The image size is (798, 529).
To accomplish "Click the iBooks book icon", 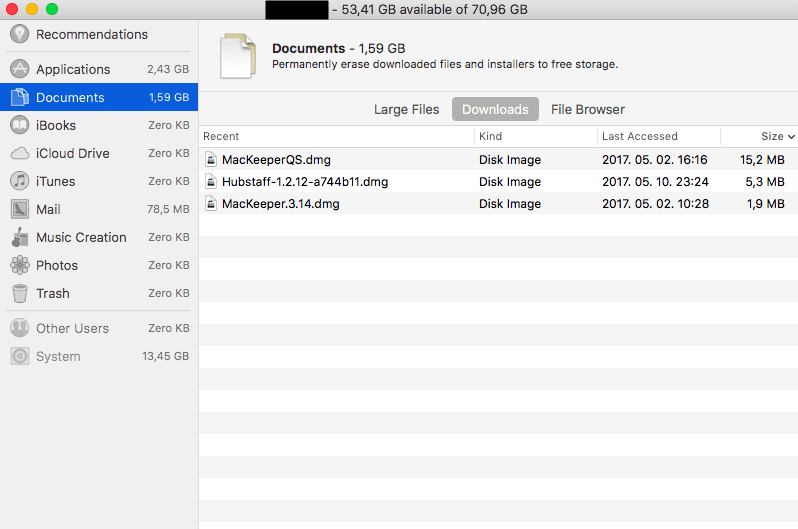I will tap(19, 125).
